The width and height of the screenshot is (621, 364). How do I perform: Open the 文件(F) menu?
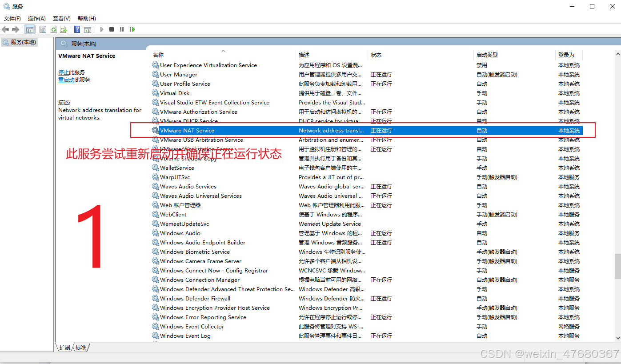pos(12,18)
